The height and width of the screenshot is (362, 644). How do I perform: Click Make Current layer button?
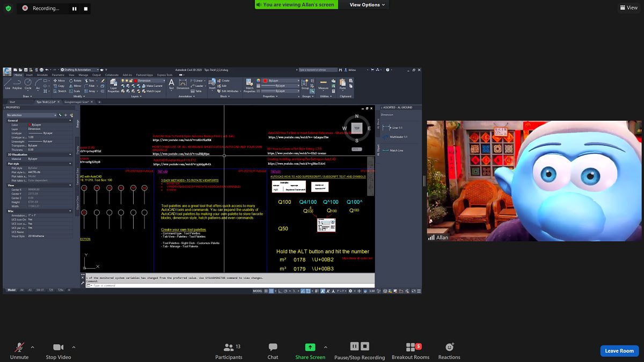click(152, 86)
